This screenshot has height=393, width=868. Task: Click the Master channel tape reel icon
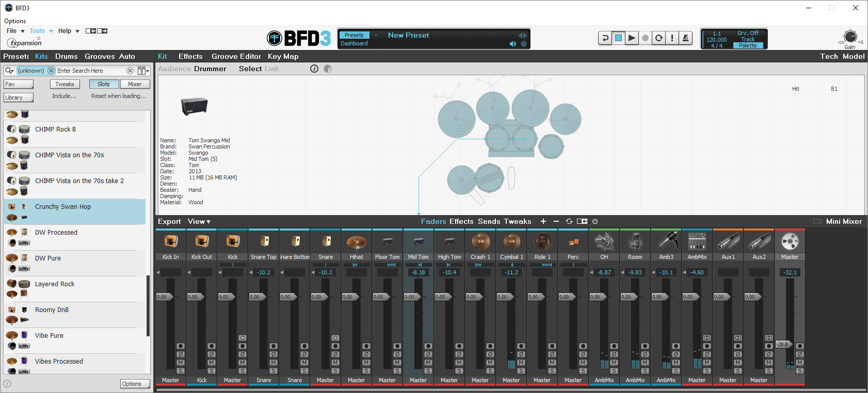click(790, 241)
